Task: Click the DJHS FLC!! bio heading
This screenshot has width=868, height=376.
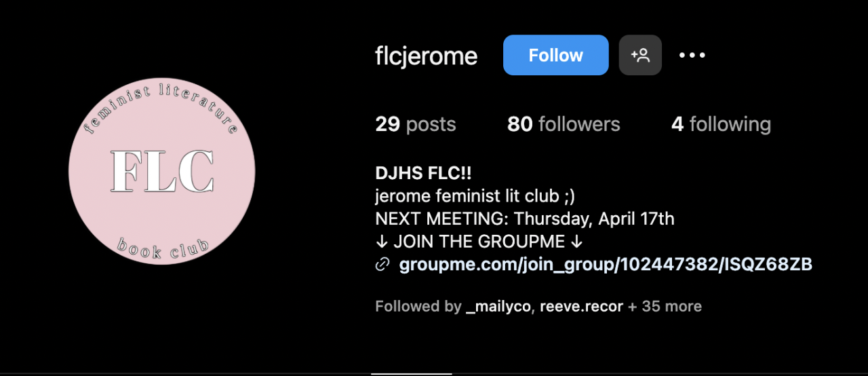Action: (x=423, y=174)
